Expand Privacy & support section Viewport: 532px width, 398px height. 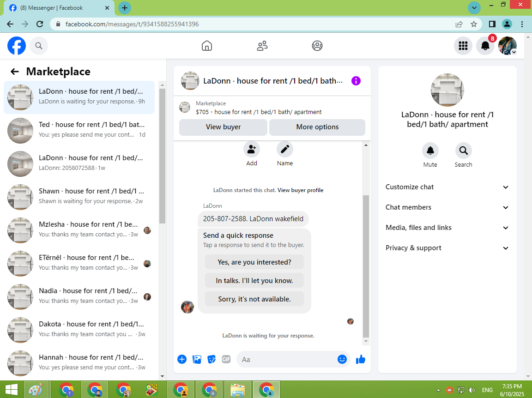[x=447, y=248]
